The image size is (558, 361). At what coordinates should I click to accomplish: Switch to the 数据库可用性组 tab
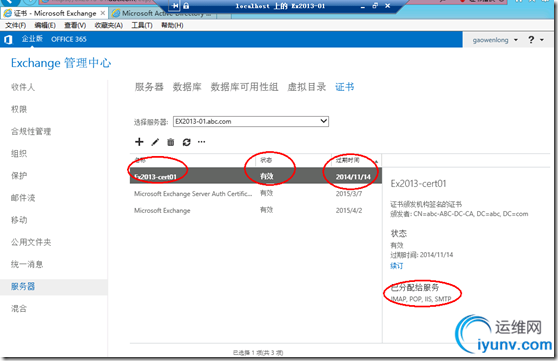[x=244, y=87]
